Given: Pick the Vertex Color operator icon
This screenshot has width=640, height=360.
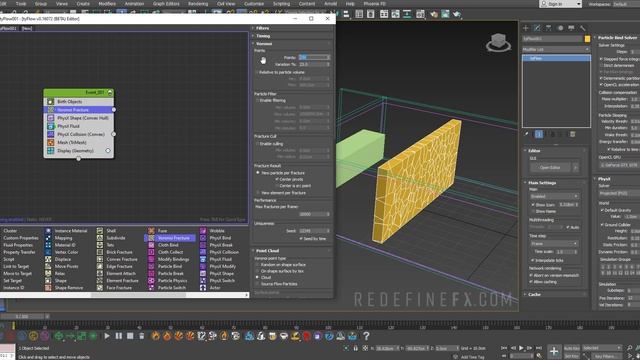Looking at the screenshot, I should [48, 252].
